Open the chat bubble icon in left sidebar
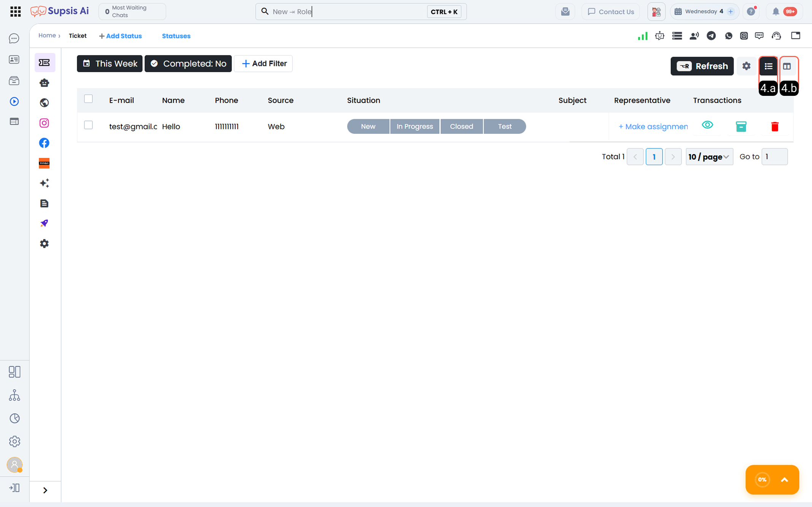The image size is (812, 507). pyautogui.click(x=14, y=38)
